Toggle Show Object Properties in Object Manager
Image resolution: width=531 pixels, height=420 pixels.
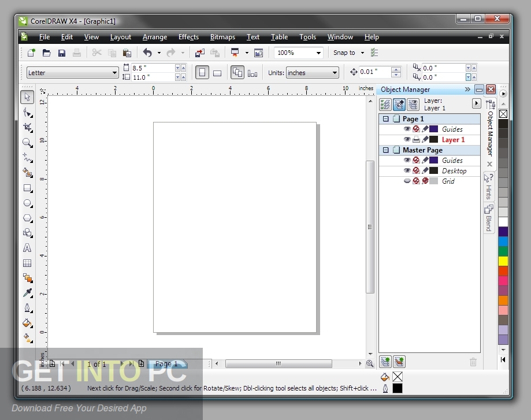pyautogui.click(x=385, y=105)
